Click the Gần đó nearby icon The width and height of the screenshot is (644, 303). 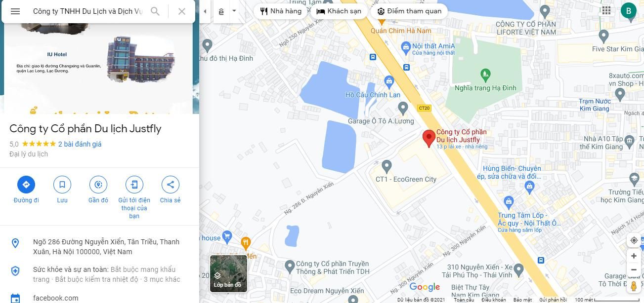point(98,185)
